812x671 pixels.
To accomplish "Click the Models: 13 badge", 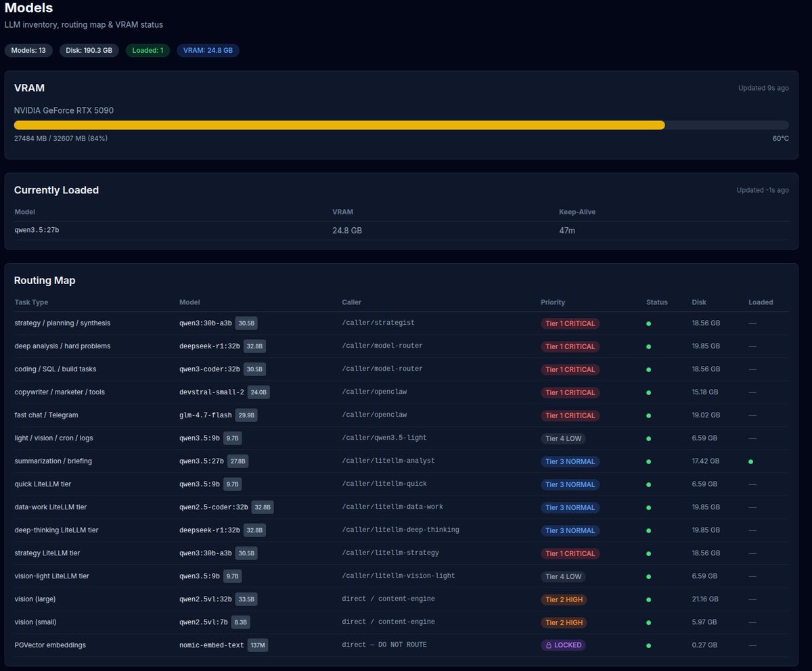I will click(28, 50).
